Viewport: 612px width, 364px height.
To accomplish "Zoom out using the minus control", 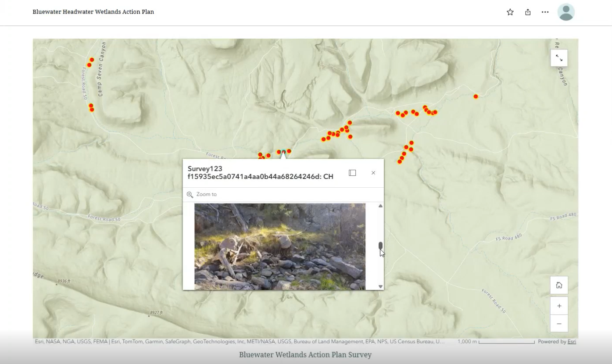I will click(x=559, y=324).
